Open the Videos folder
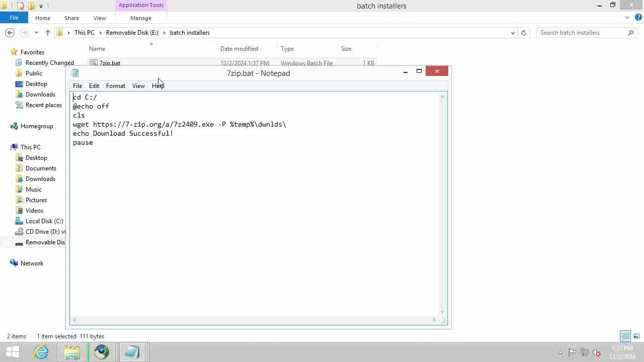The image size is (644, 362). click(34, 211)
